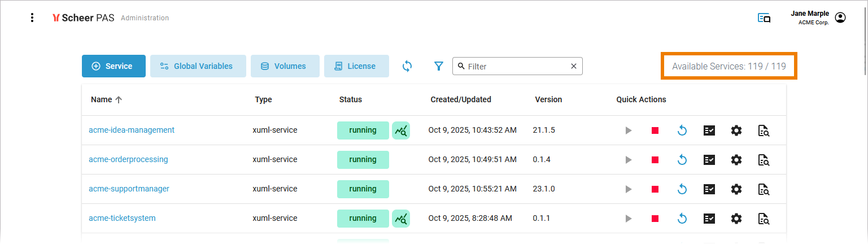Open the License section

point(356,66)
